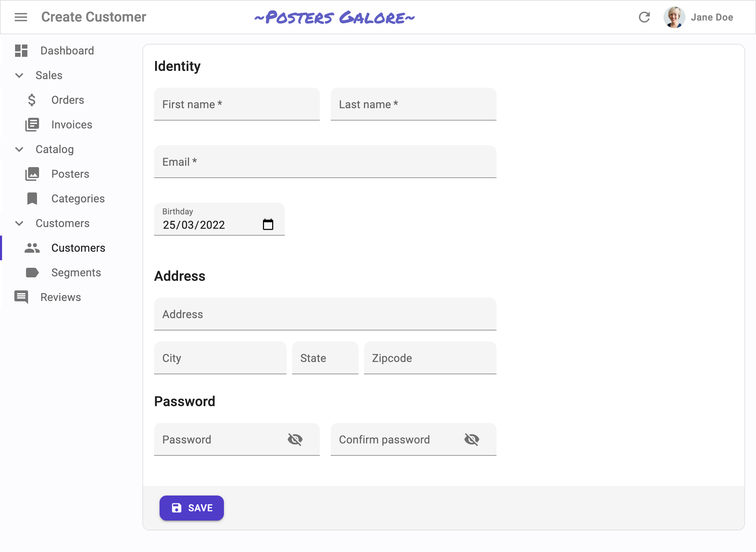The height and width of the screenshot is (552, 756).
Task: Collapse the Sales section
Action: pyautogui.click(x=19, y=75)
